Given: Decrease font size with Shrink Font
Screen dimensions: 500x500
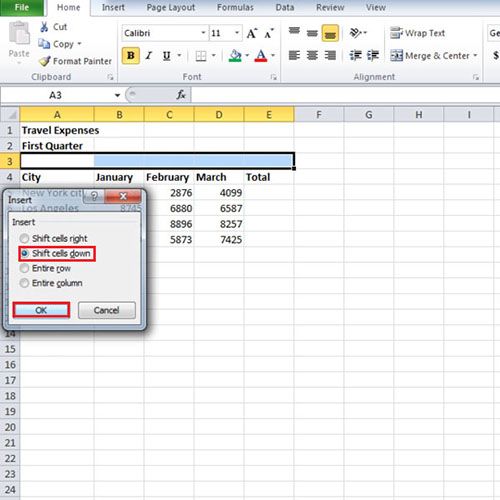Looking at the screenshot, I should [x=269, y=33].
